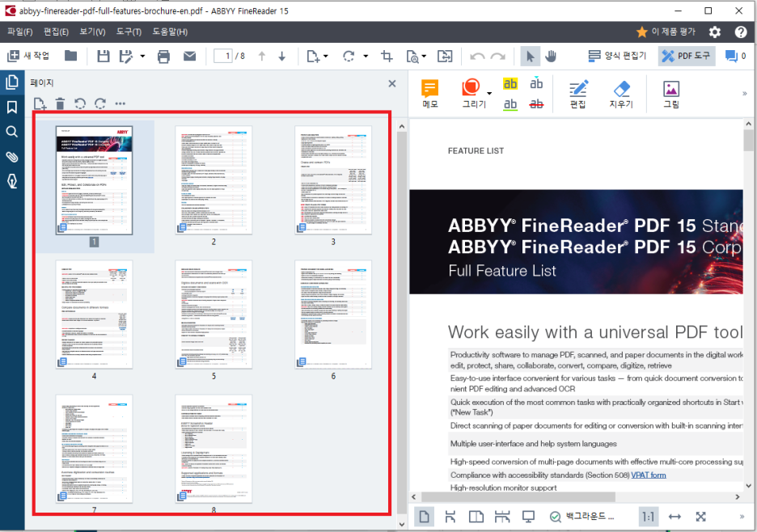This screenshot has height=532, width=757.
Task: Open the Bookmarks panel in the sidebar
Action: [12, 107]
